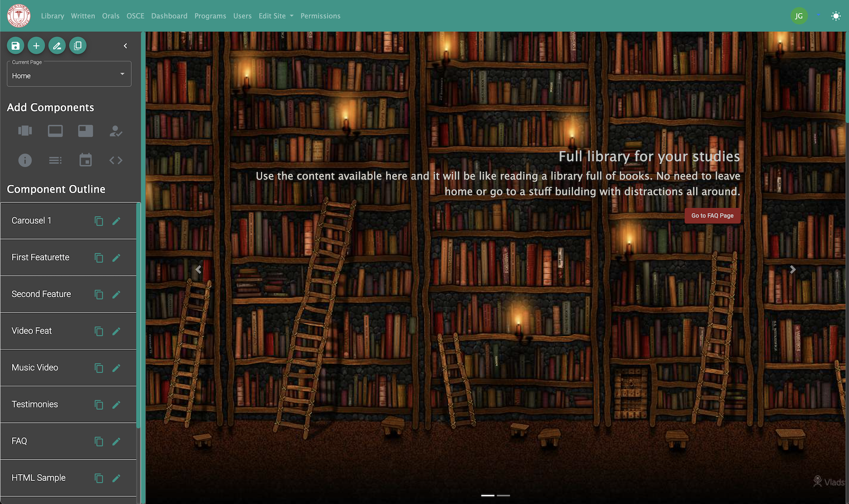
Task: Open the Dashboard menu item
Action: [169, 16]
